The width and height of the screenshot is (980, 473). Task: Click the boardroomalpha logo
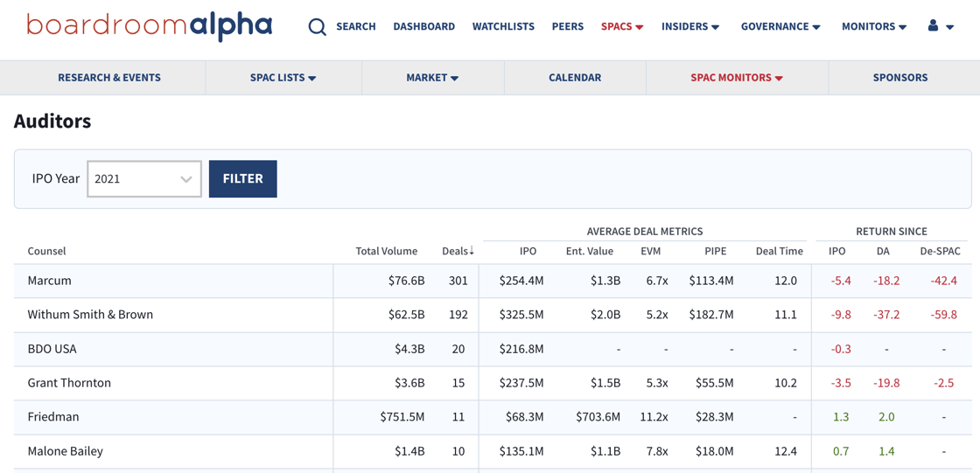pyautogui.click(x=150, y=25)
